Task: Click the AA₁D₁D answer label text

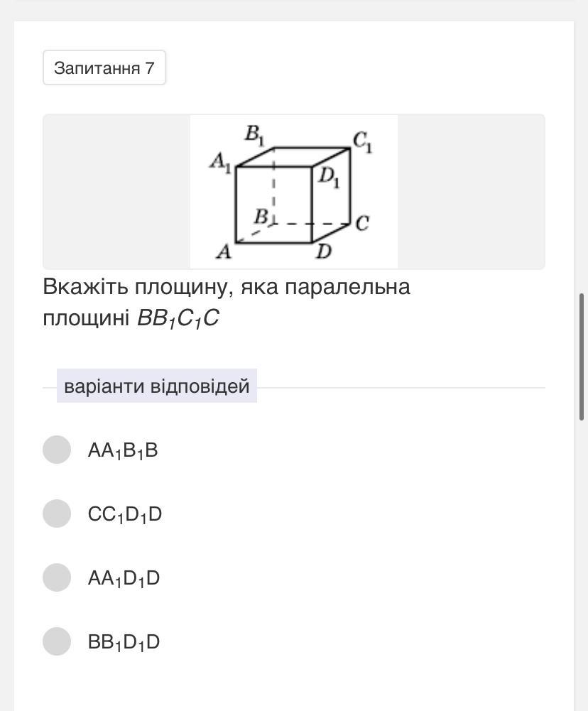Action: click(124, 579)
